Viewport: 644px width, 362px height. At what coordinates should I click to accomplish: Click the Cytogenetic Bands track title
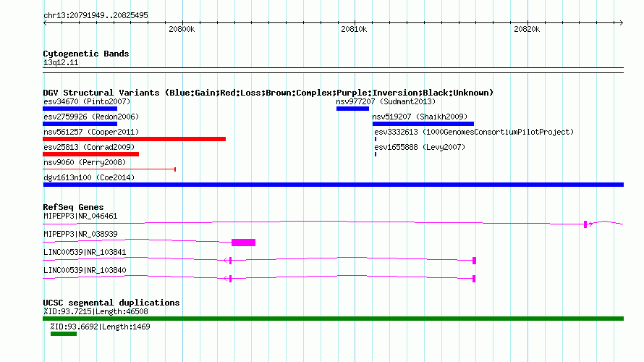(86, 54)
